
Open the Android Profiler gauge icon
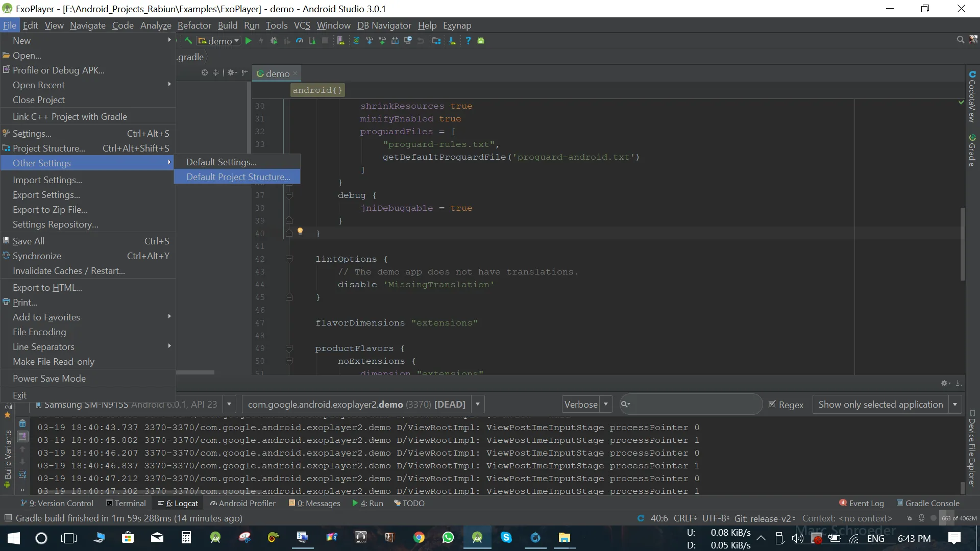tap(300, 41)
